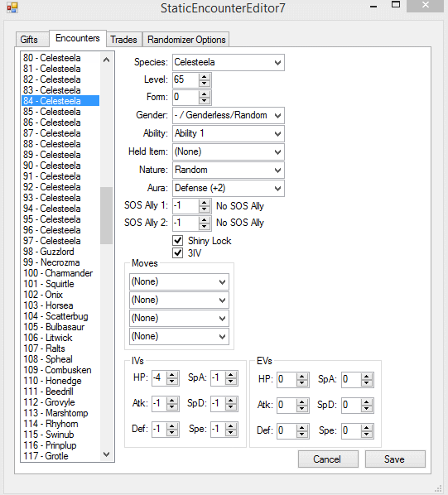Click the StaticEncounterEditor7 app icon in title bar
This screenshot has width=448, height=495.
pyautogui.click(x=12, y=7)
